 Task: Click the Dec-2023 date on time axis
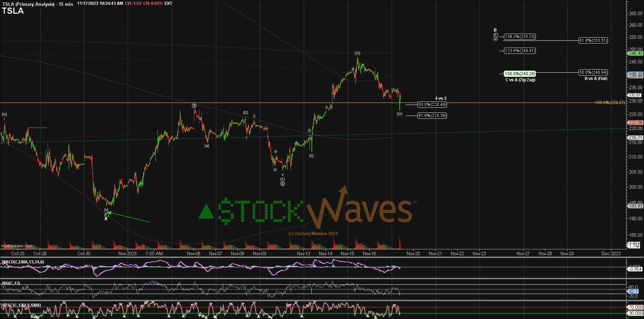(611, 253)
